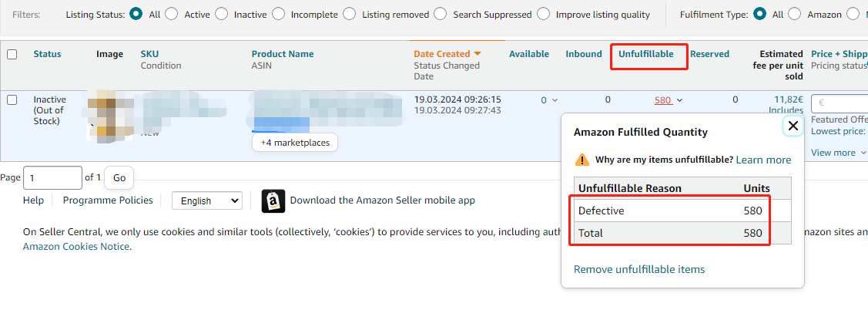Click the Date Created sort arrow

point(478,54)
